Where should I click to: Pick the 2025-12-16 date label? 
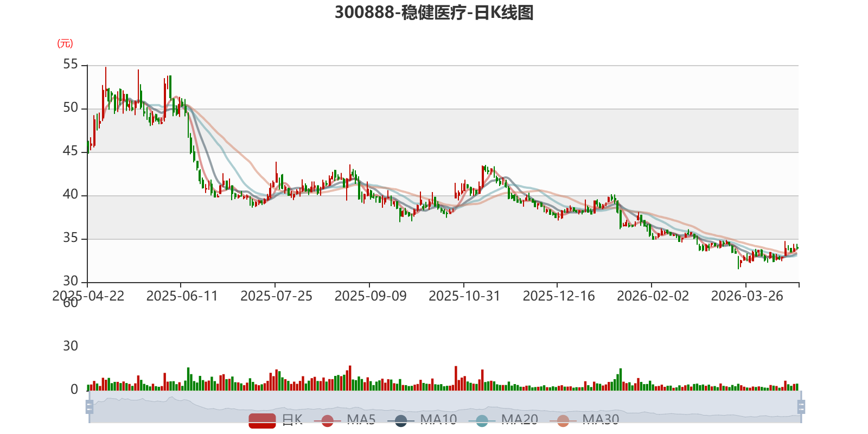[559, 296]
